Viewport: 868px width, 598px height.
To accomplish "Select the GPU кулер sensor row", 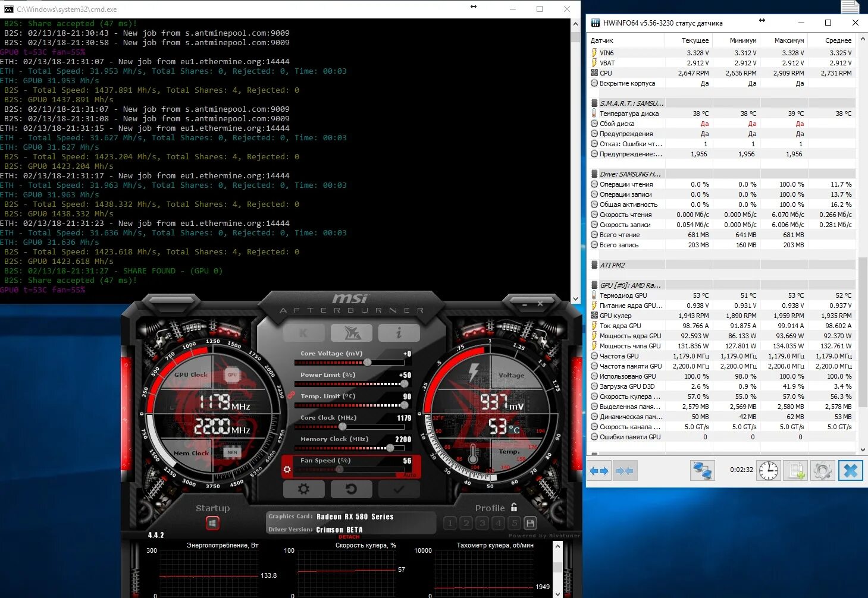I will pos(722,316).
